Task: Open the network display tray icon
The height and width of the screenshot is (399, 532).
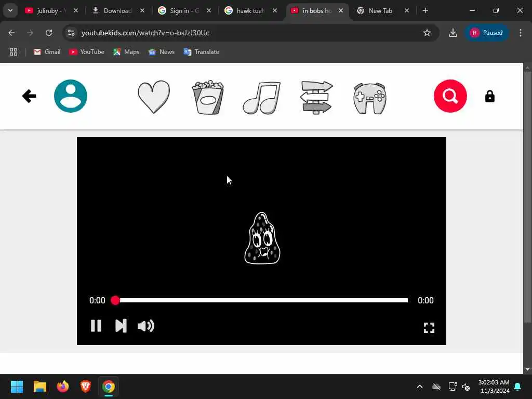Action: click(453, 387)
